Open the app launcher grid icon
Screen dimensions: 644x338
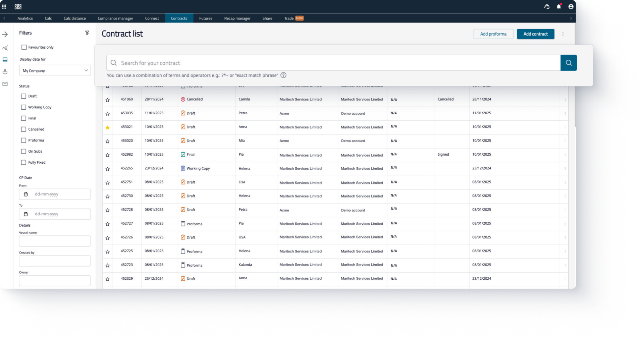pyautogui.click(x=4, y=6)
